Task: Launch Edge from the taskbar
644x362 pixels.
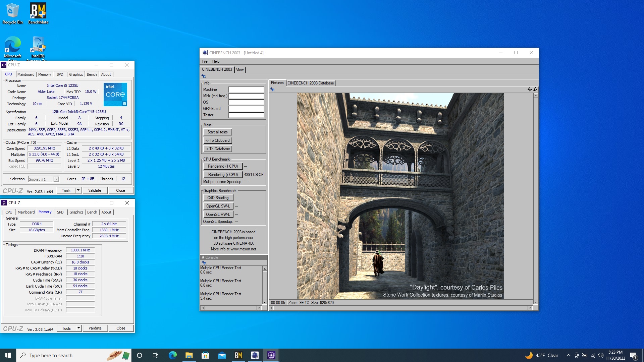Action: point(172,355)
